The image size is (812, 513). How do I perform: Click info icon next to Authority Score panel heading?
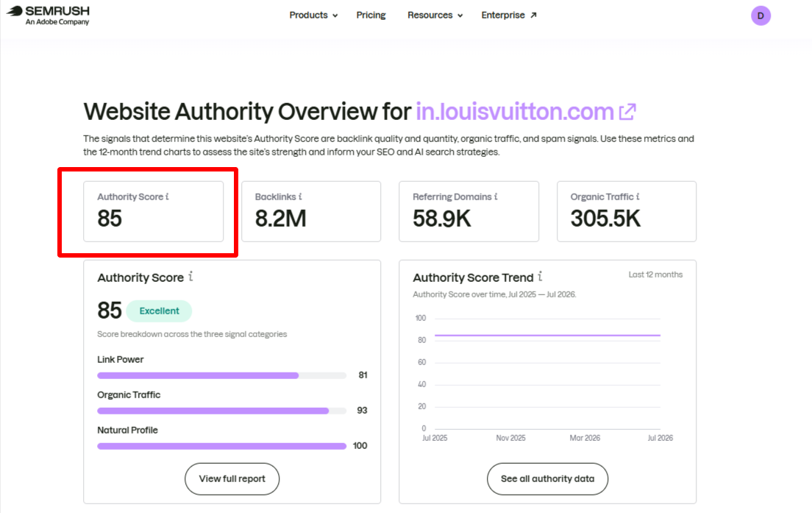[190, 276]
